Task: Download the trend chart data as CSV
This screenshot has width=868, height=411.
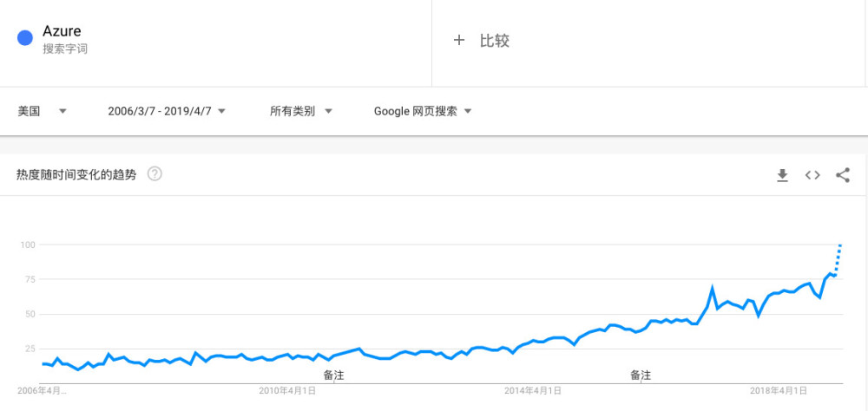Action: 782,175
